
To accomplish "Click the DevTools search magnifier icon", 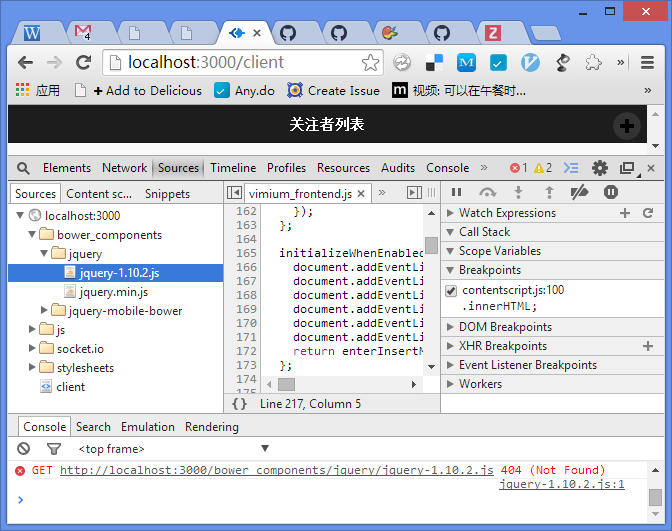I will (x=23, y=168).
